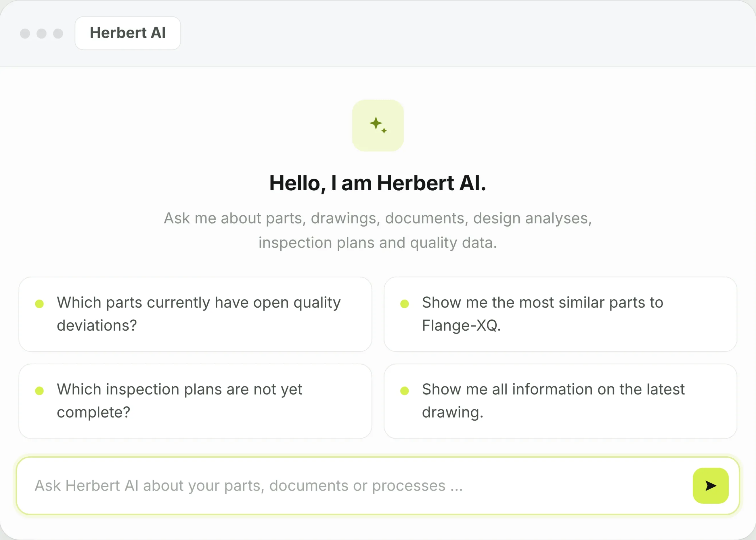The height and width of the screenshot is (540, 756).
Task: Choose 'Which parts currently have open quality deviations?' suggestion
Action: point(195,314)
